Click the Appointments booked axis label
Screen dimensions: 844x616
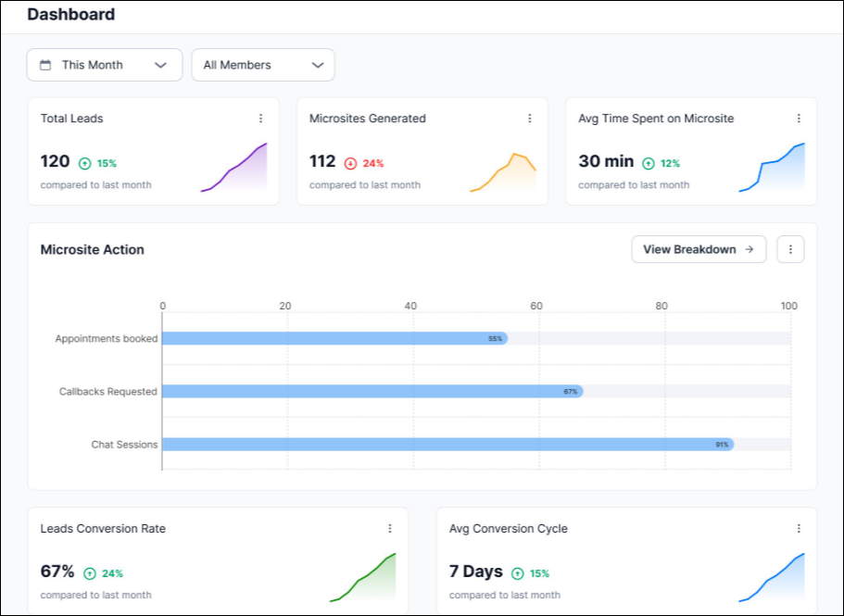click(x=107, y=338)
